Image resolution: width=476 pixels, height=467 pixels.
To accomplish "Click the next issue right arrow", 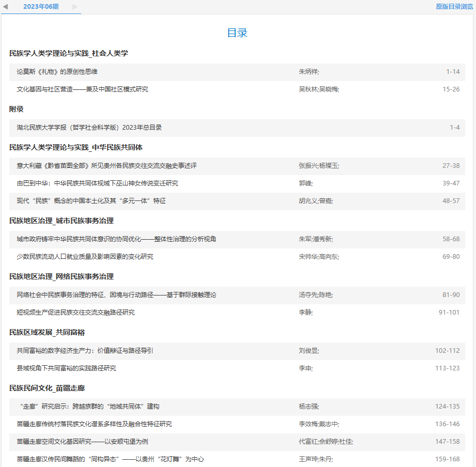I will pyautogui.click(x=74, y=8).
